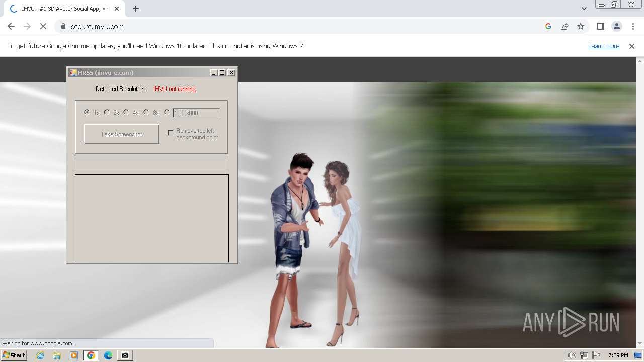Close the HRSS window

click(x=231, y=73)
